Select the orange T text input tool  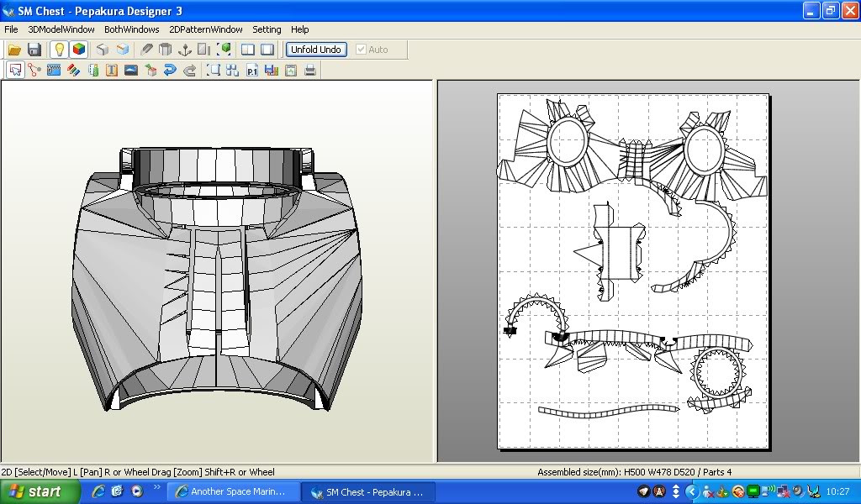point(112,71)
